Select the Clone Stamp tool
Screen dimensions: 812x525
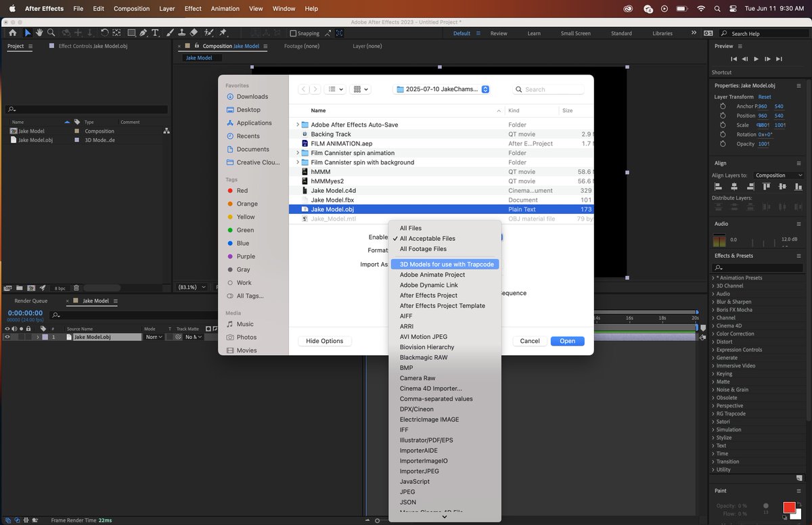click(181, 32)
